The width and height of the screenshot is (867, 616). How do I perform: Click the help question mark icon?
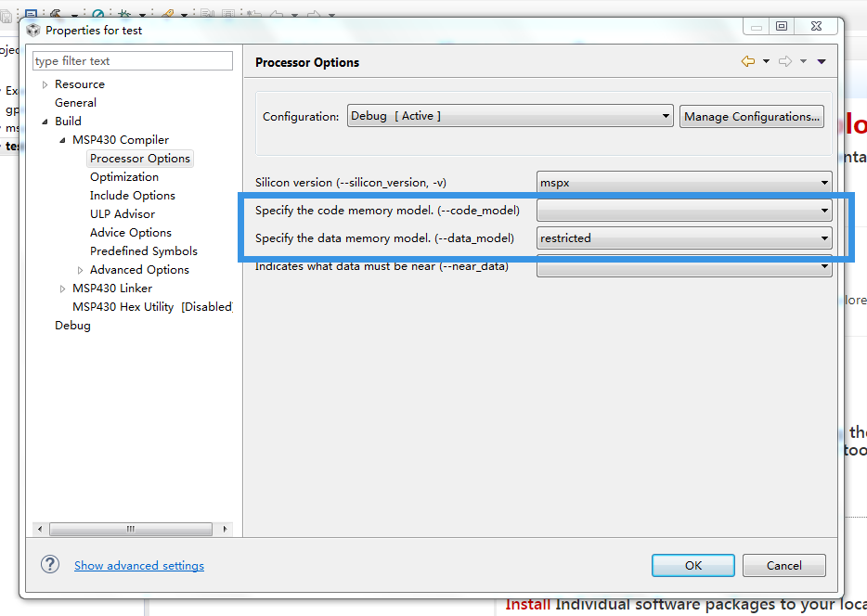[x=50, y=565]
